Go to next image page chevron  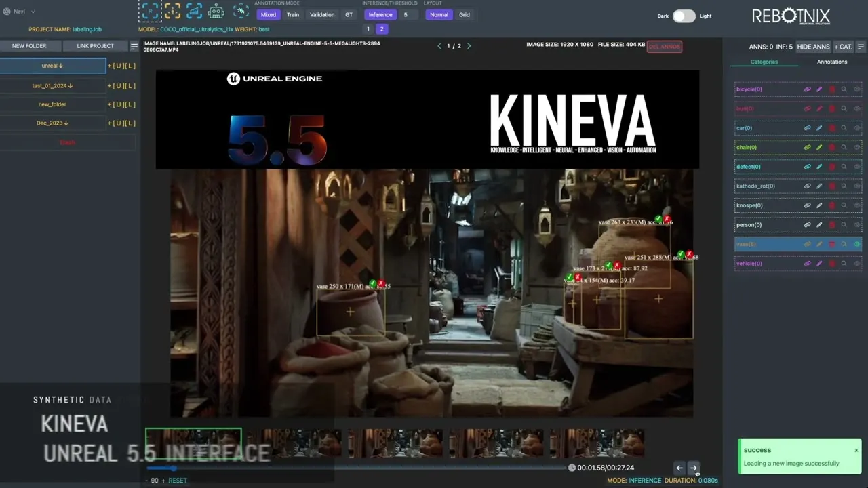pyautogui.click(x=469, y=46)
